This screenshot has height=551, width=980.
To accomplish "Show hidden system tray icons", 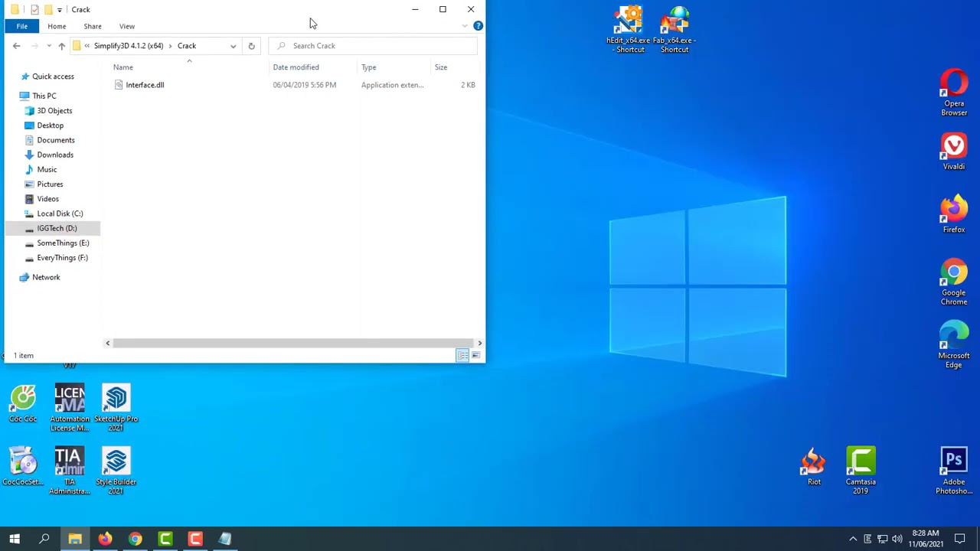I will click(x=853, y=539).
